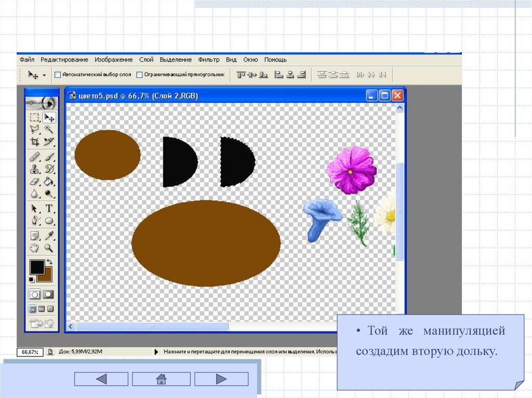Viewport: 532px width, 398px height.
Task: Go to the next slide arrow button
Action: click(x=221, y=379)
